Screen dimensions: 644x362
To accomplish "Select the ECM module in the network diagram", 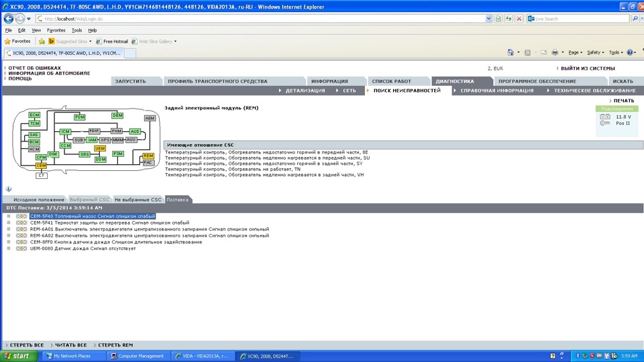I will [x=34, y=115].
